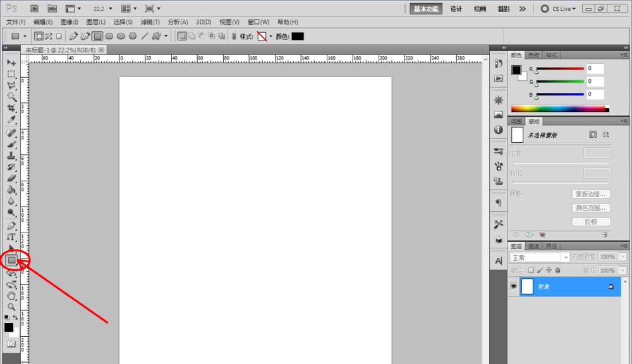Select the Paint Bucket tool
The height and width of the screenshot is (364, 632).
click(x=11, y=190)
